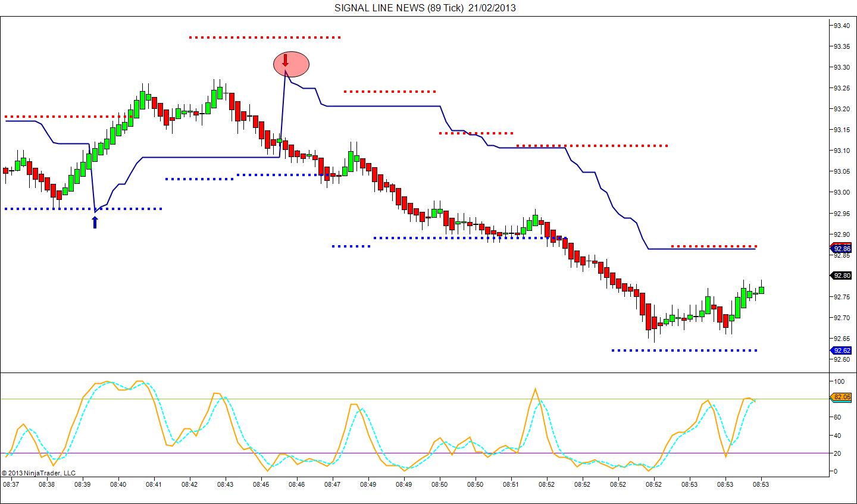
Task: Click the red down-arrow sell signal near 08:46
Action: click(x=285, y=60)
